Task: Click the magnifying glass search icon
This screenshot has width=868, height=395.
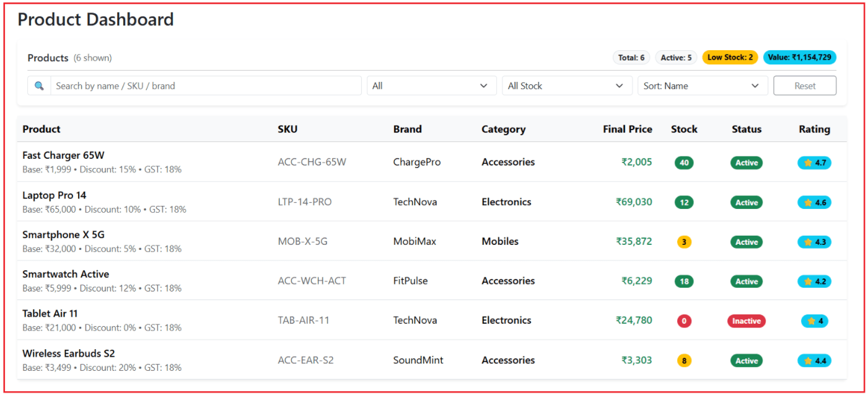Action: point(39,86)
